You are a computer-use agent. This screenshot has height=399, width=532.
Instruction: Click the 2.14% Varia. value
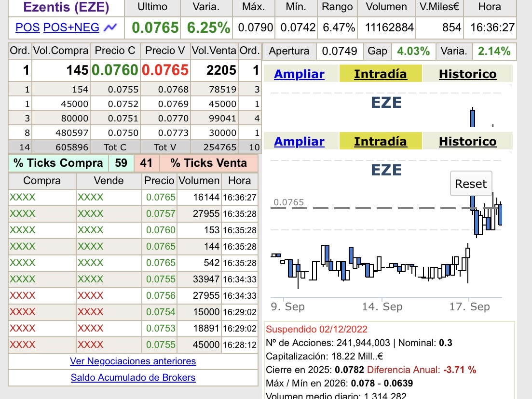[494, 51]
